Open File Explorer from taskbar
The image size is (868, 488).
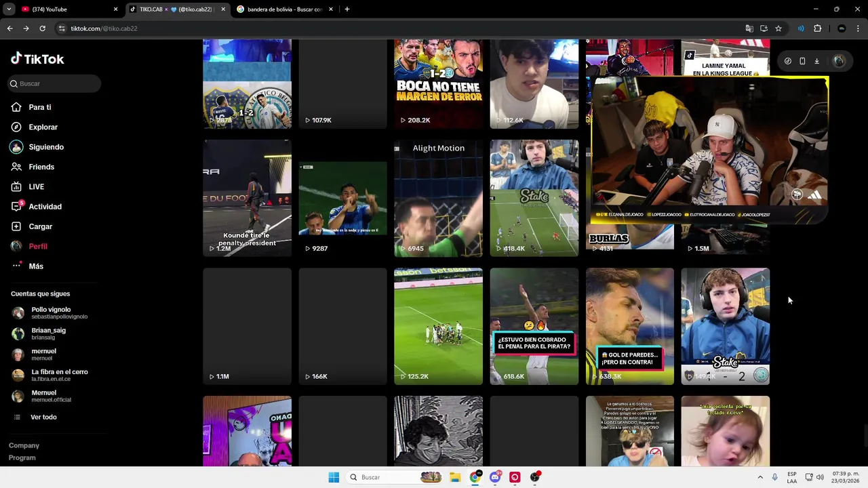click(x=455, y=477)
